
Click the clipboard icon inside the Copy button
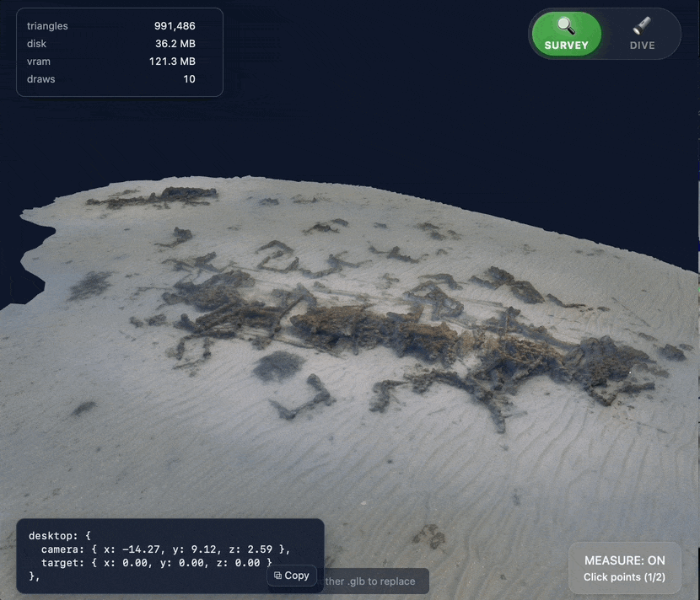coord(278,576)
